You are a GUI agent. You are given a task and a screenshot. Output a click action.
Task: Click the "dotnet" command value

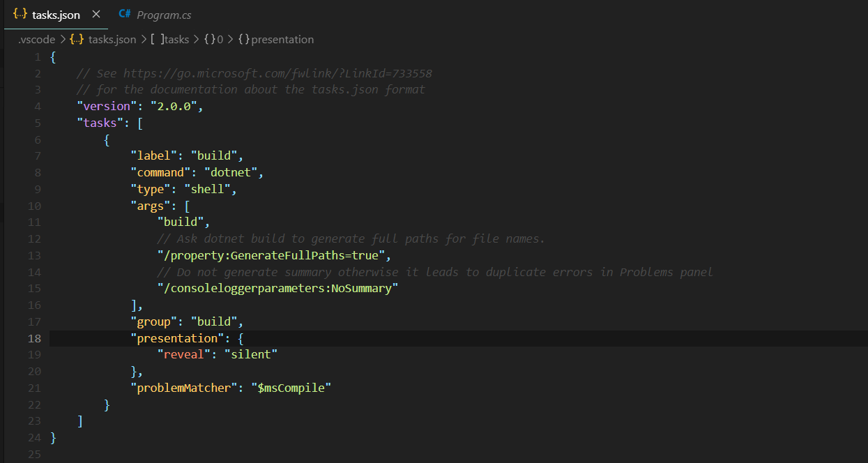tap(231, 173)
